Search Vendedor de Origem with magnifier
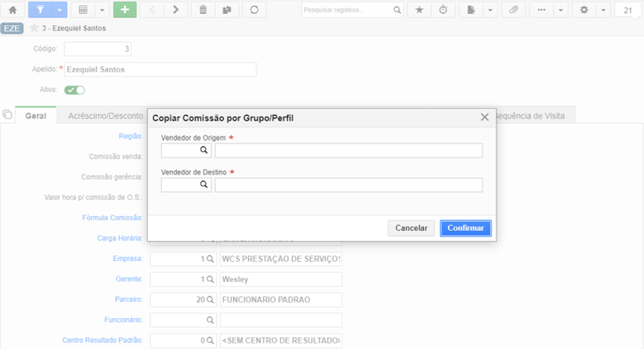This screenshot has width=644, height=349. [x=204, y=150]
